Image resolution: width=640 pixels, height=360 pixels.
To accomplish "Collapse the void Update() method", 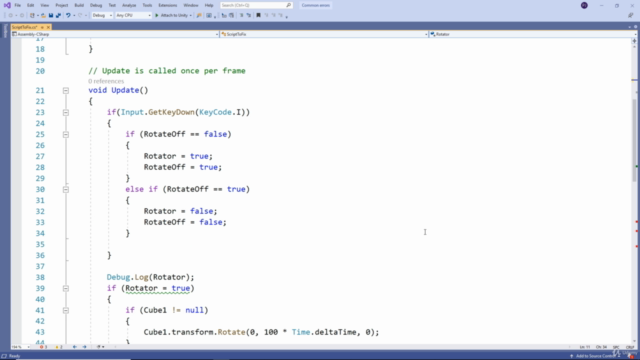I will 66,91.
